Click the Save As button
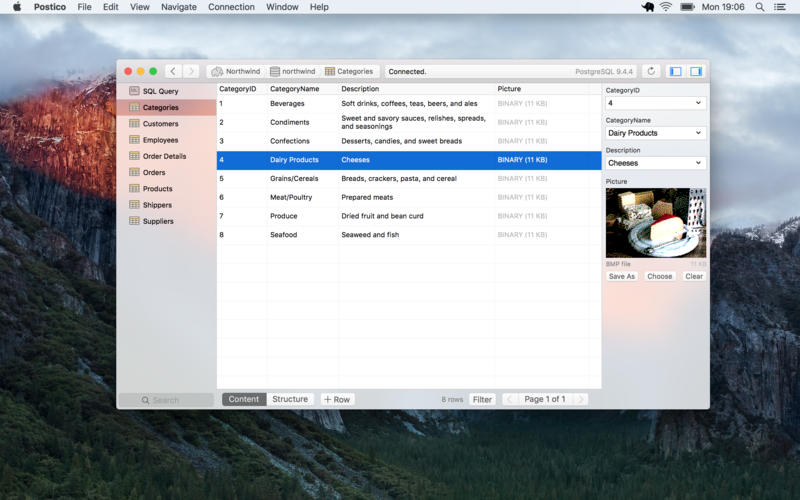800x500 pixels. click(x=622, y=276)
